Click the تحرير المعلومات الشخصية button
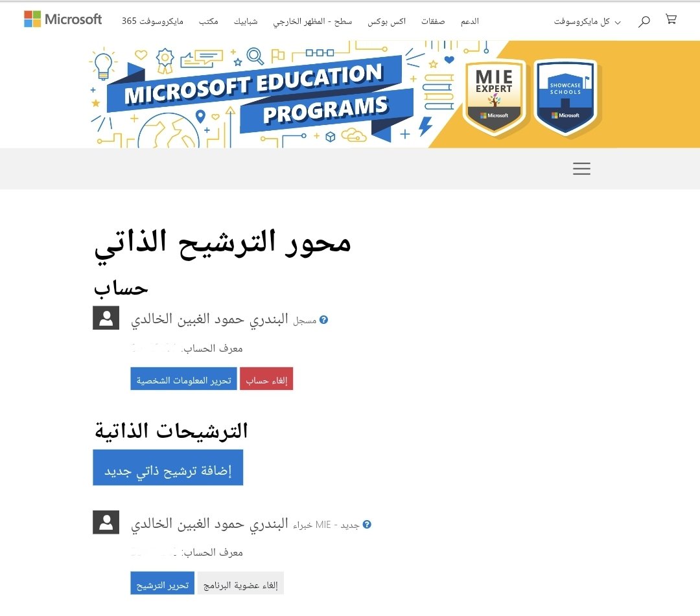Screen dimensions: 700x616 [x=183, y=379]
